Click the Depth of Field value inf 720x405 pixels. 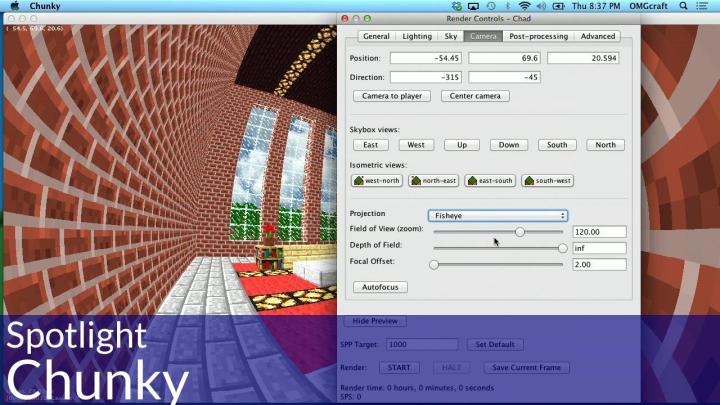(599, 248)
